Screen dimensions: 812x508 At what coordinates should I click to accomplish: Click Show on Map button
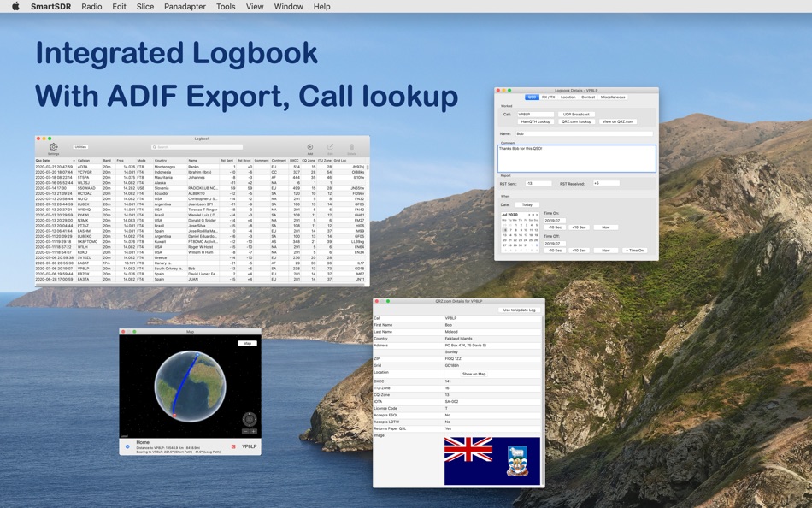(474, 374)
